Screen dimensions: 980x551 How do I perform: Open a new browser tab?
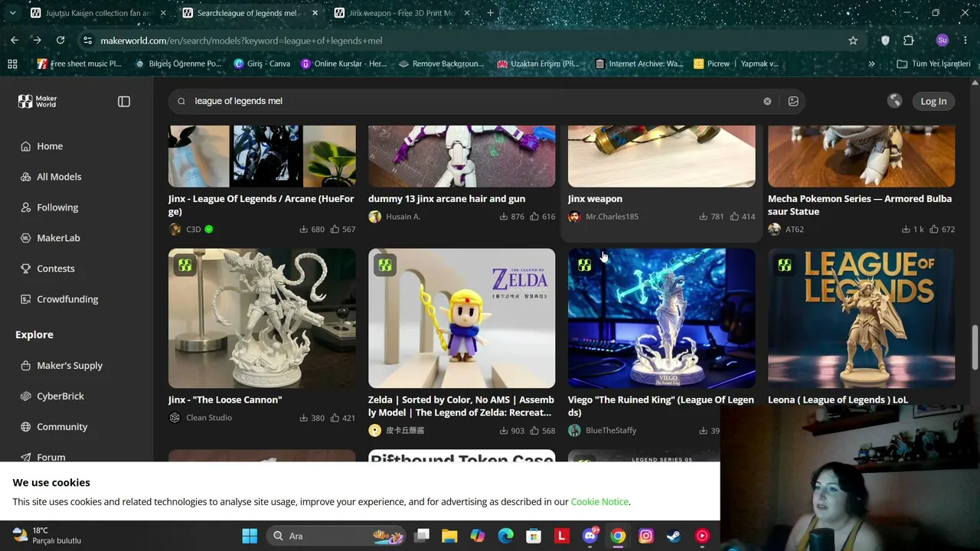(491, 13)
